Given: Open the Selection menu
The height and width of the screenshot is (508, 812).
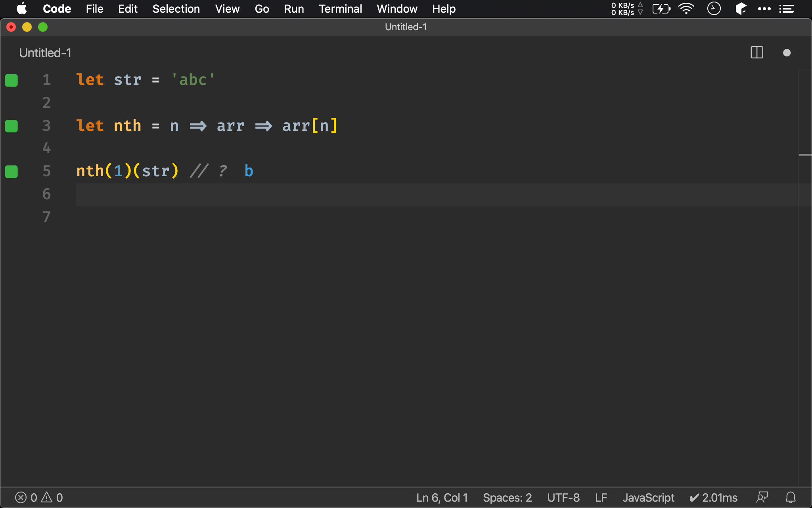Looking at the screenshot, I should (x=176, y=9).
